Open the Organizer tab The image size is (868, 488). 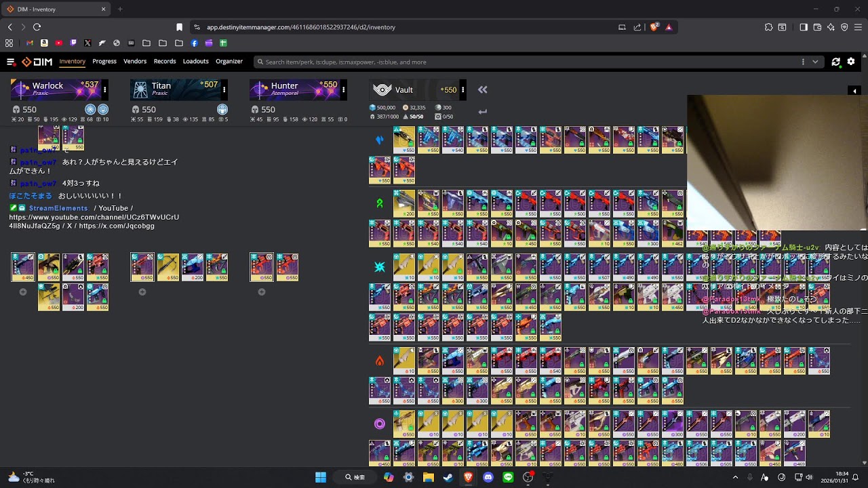(x=229, y=62)
